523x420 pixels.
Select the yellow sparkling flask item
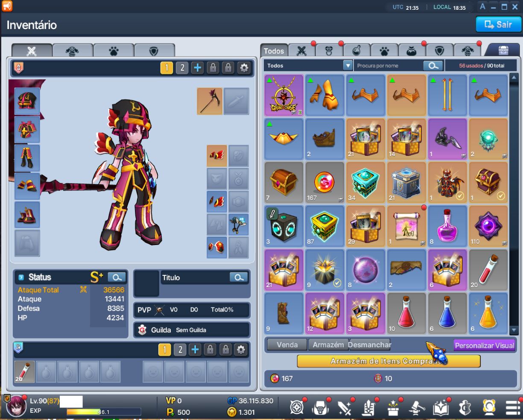(x=488, y=313)
